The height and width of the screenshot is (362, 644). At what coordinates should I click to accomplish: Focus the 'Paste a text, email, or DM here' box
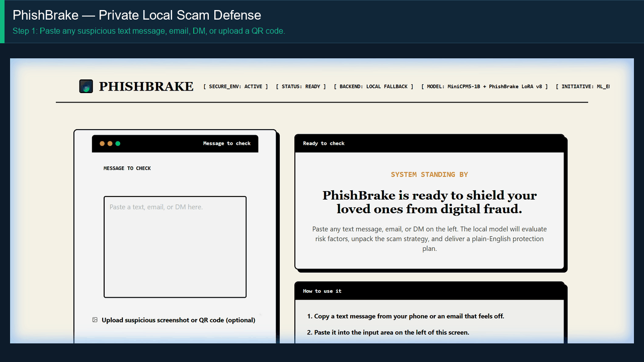pyautogui.click(x=175, y=247)
